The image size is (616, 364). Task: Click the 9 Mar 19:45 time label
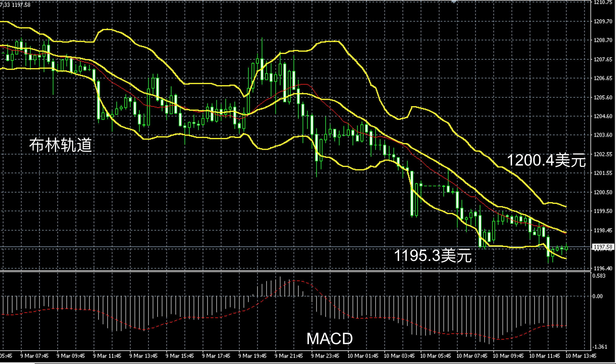click(x=252, y=356)
